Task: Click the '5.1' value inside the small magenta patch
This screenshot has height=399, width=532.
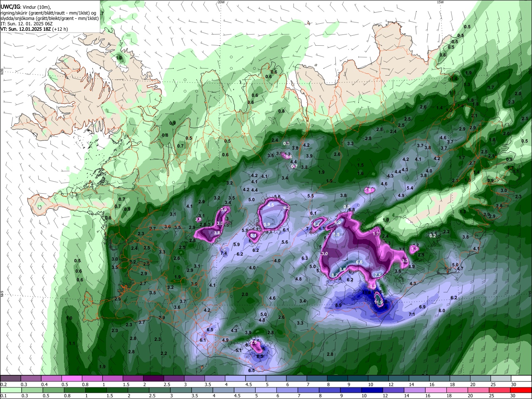Action: pos(253,235)
